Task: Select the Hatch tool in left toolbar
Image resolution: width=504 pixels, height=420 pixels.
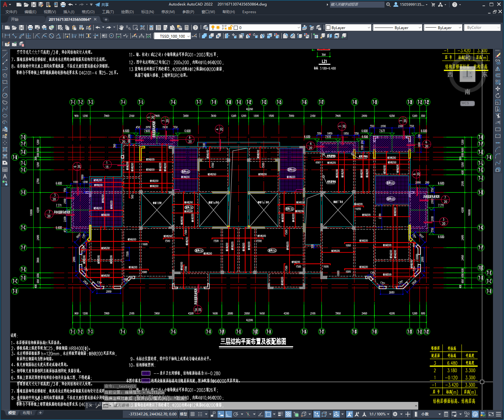Action: click(5, 149)
